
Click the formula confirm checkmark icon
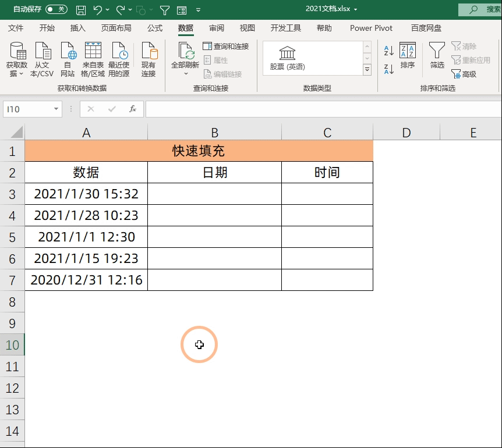click(112, 109)
